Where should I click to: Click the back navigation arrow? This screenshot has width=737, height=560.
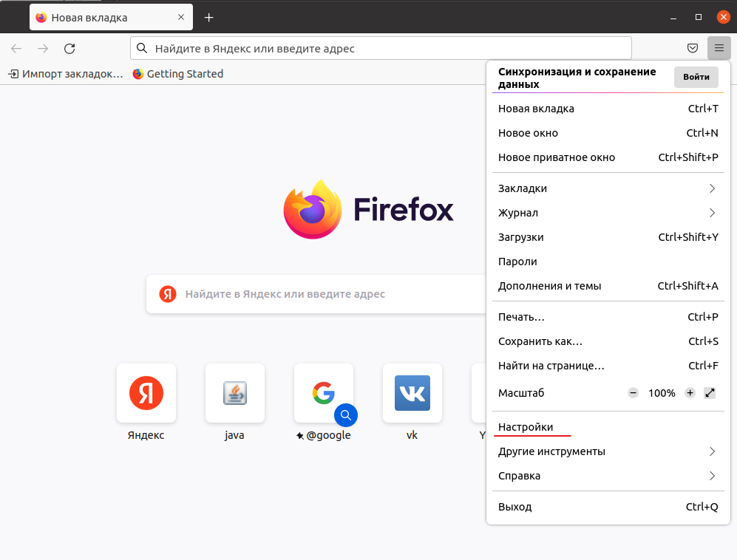16,48
